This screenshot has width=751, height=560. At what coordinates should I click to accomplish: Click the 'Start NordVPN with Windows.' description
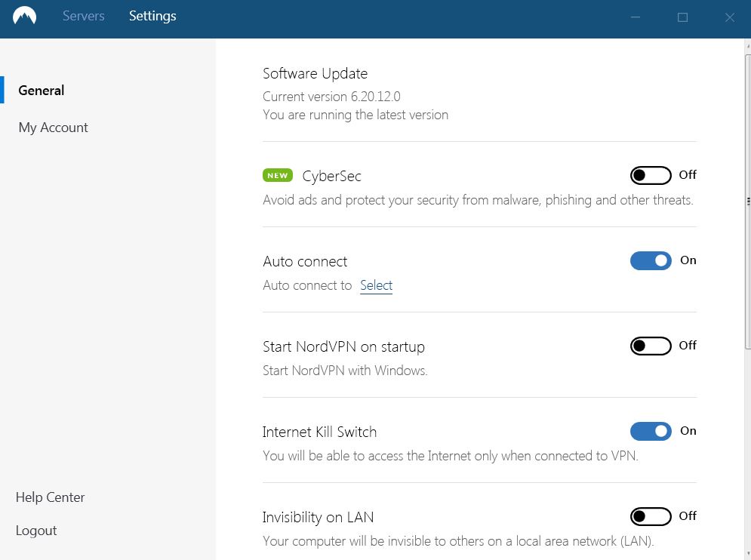tap(345, 371)
